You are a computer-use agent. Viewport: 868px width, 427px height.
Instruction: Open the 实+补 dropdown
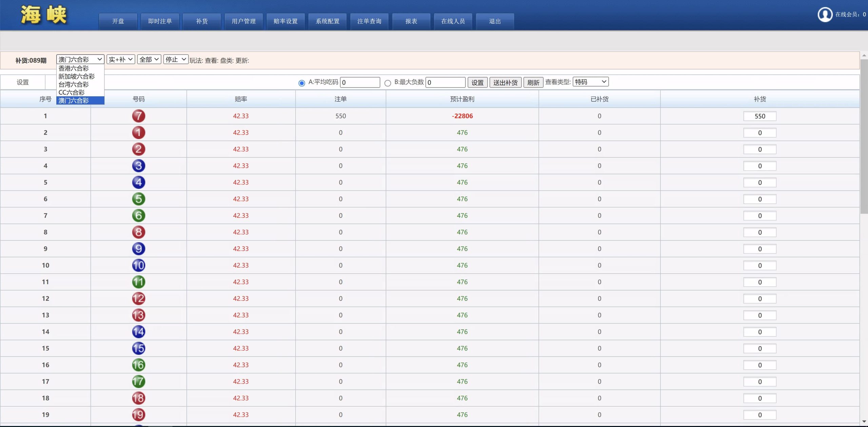[121, 60]
